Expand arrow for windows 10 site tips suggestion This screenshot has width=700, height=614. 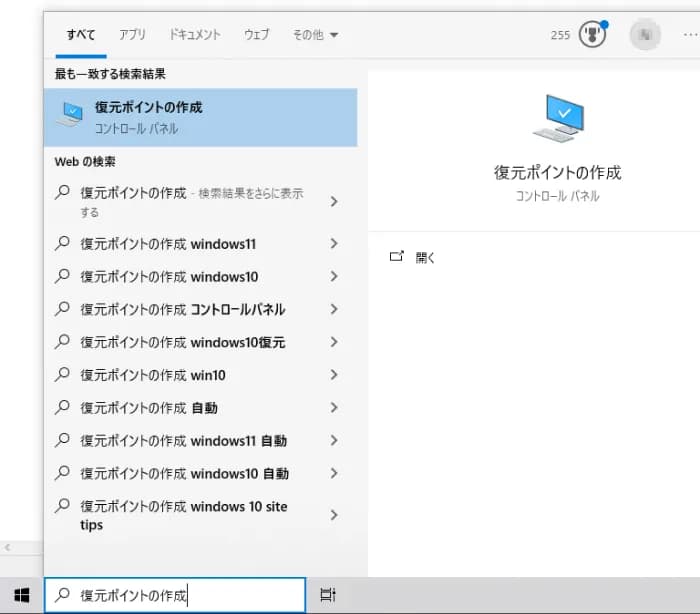[334, 515]
